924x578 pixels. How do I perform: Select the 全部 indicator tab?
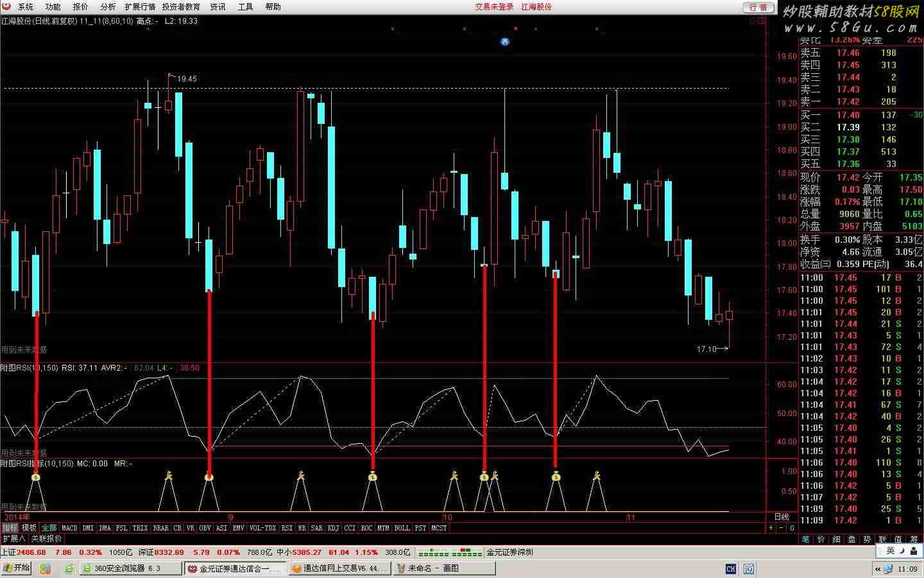coord(49,528)
